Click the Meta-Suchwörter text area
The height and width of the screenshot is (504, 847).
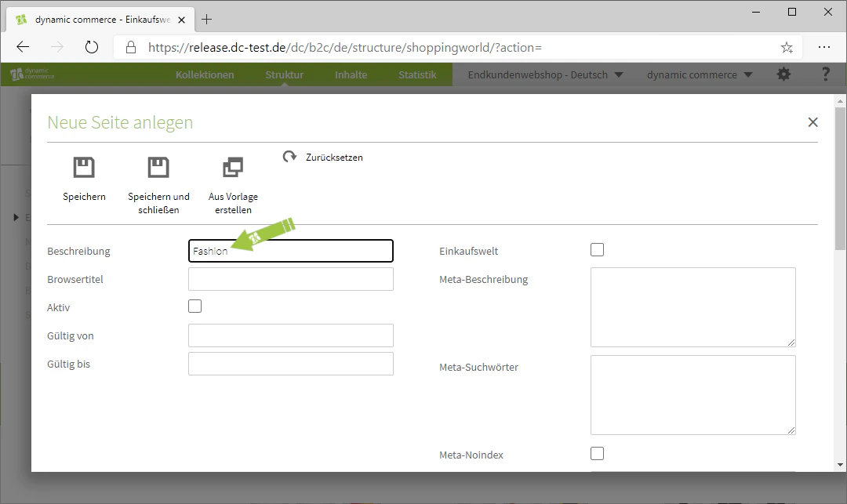click(693, 395)
